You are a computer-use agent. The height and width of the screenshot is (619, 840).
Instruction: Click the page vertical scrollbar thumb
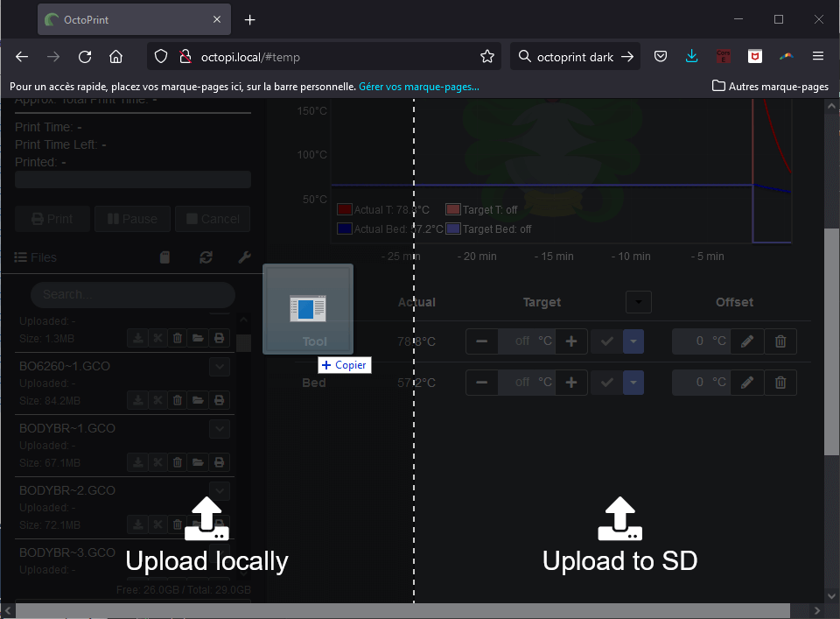pos(831,342)
